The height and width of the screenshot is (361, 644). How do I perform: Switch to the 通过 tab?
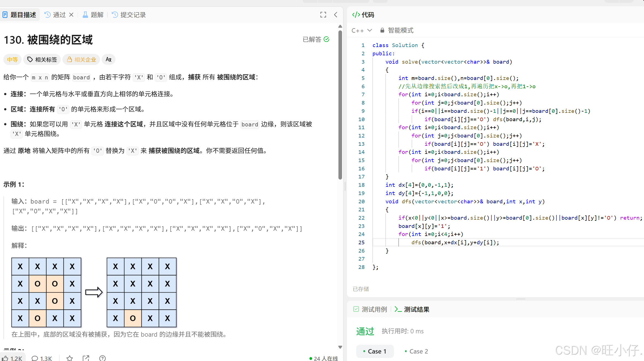click(x=55, y=15)
